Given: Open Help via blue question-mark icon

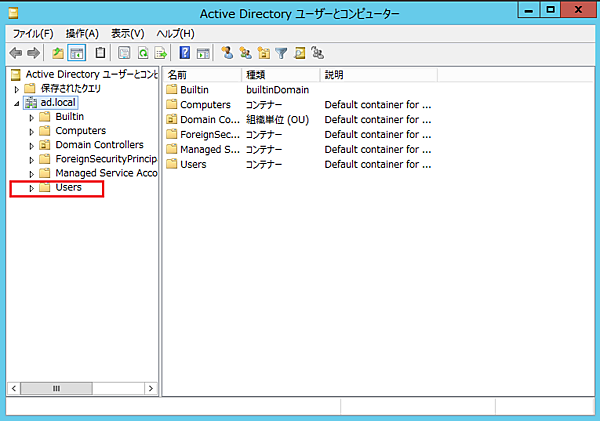Looking at the screenshot, I should click(x=184, y=53).
